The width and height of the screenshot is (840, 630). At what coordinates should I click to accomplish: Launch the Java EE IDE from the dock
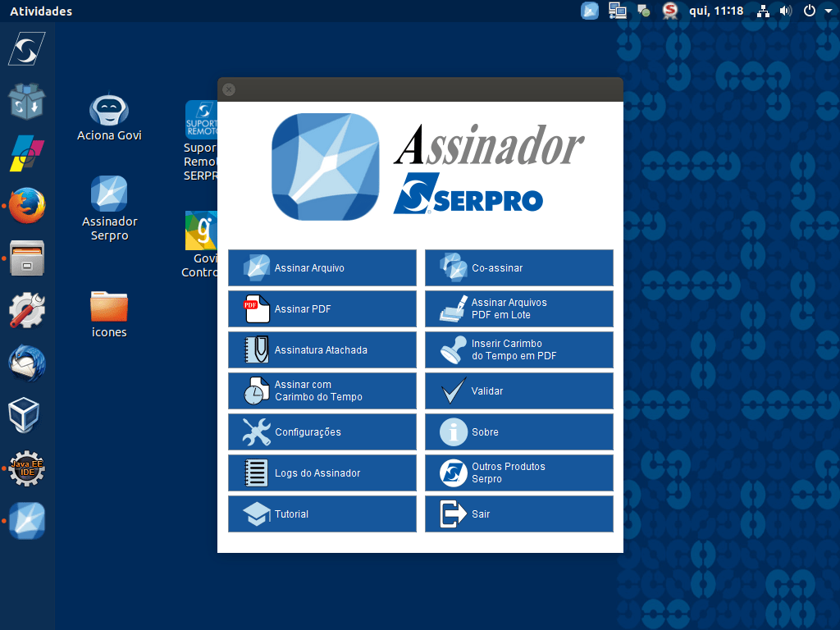pyautogui.click(x=27, y=468)
